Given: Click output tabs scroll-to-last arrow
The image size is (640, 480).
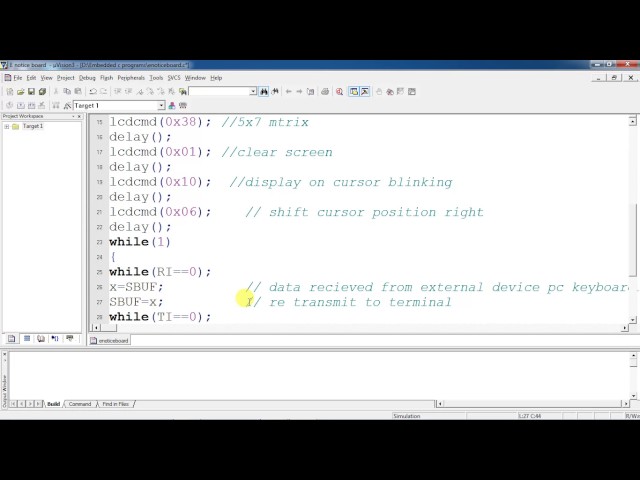Looking at the screenshot, I should [38, 404].
